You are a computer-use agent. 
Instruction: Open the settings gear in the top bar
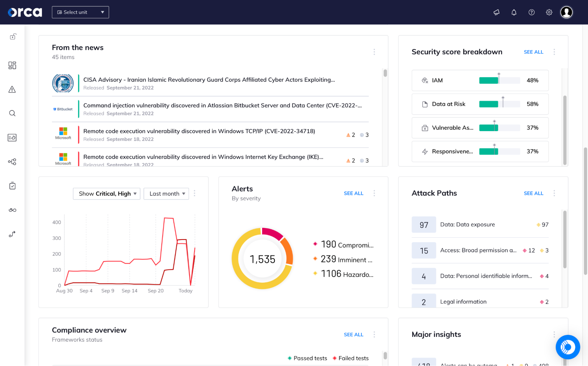[x=549, y=12]
